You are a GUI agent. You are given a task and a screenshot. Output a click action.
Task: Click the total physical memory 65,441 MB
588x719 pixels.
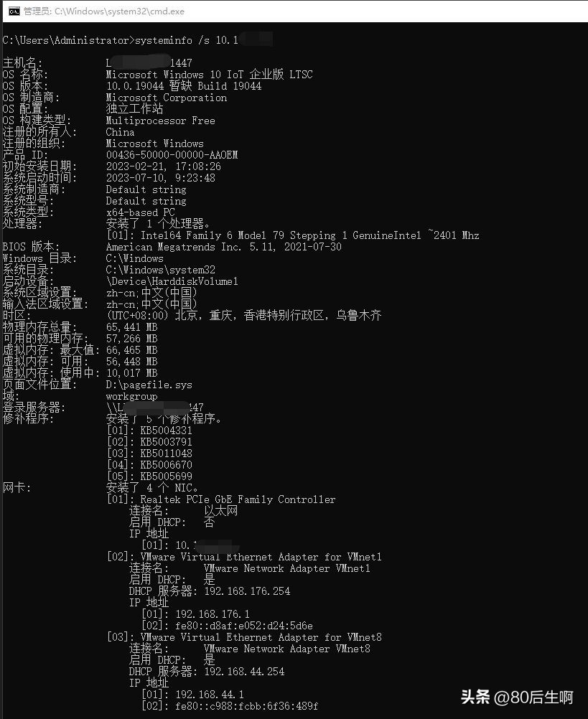(x=131, y=327)
